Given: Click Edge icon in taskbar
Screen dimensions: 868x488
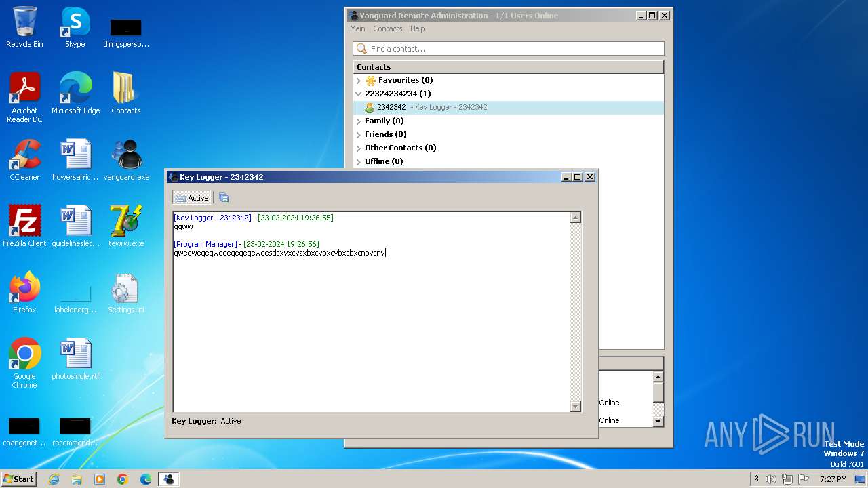Looking at the screenshot, I should click(x=146, y=479).
